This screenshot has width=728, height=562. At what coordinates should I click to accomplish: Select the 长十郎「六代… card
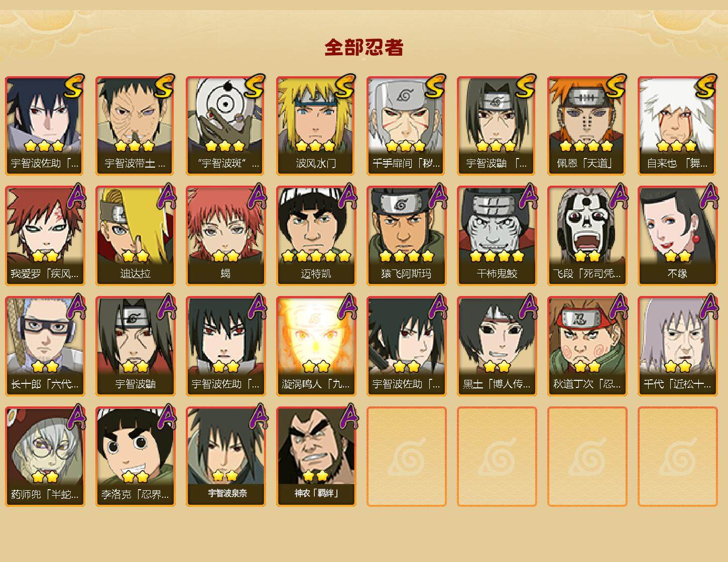pyautogui.click(x=45, y=346)
